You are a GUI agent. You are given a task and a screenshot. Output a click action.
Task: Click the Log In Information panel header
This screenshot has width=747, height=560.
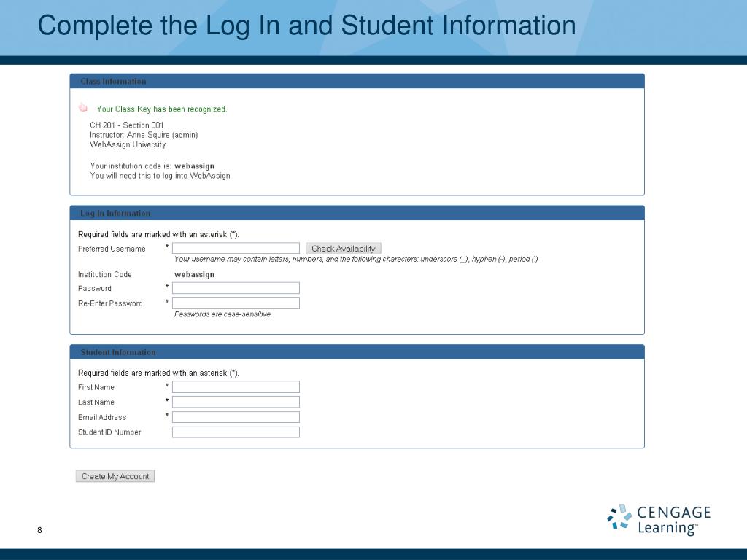pyautogui.click(x=357, y=213)
